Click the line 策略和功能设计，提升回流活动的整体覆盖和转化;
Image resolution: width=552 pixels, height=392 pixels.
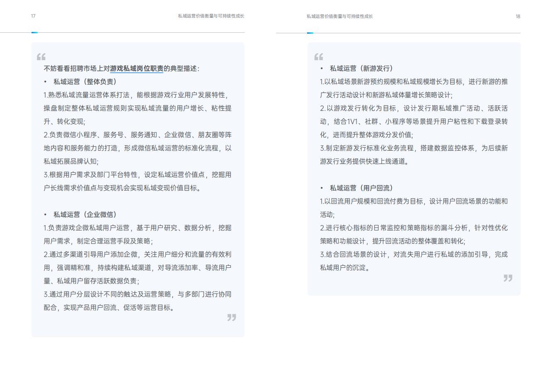pyautogui.click(x=393, y=241)
